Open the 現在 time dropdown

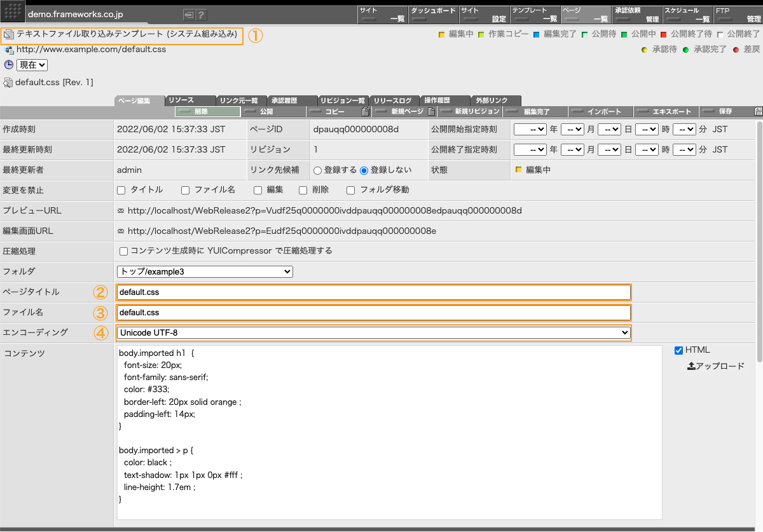point(32,65)
